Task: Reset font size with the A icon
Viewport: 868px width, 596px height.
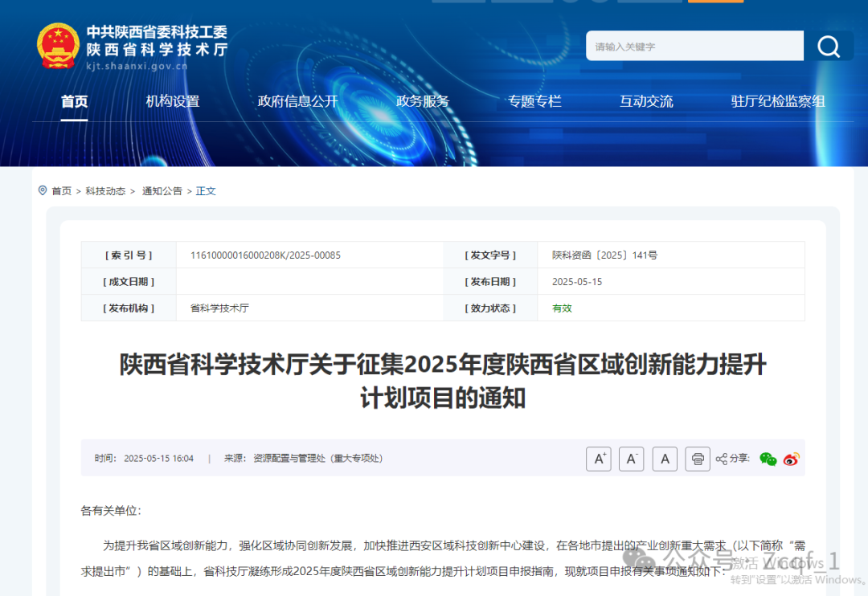Action: [664, 459]
